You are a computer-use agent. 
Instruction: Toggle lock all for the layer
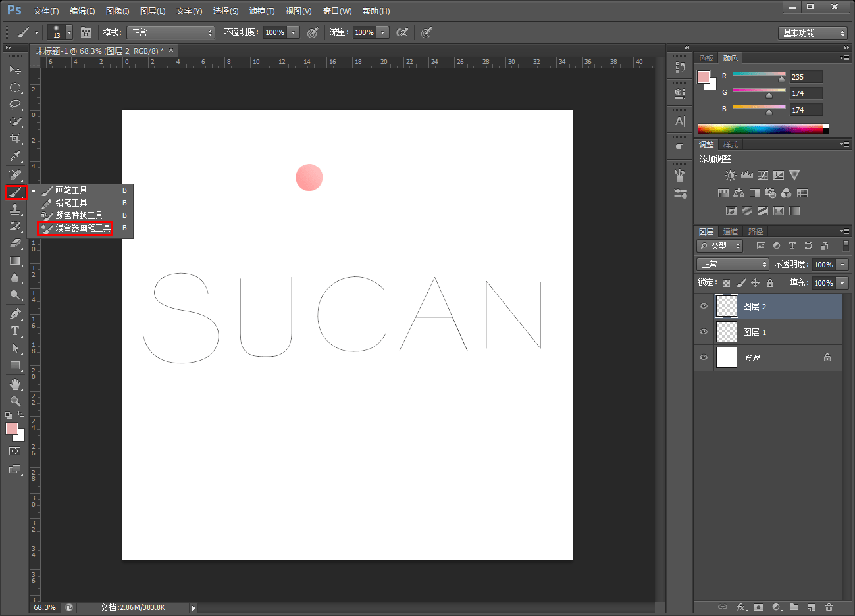[770, 283]
